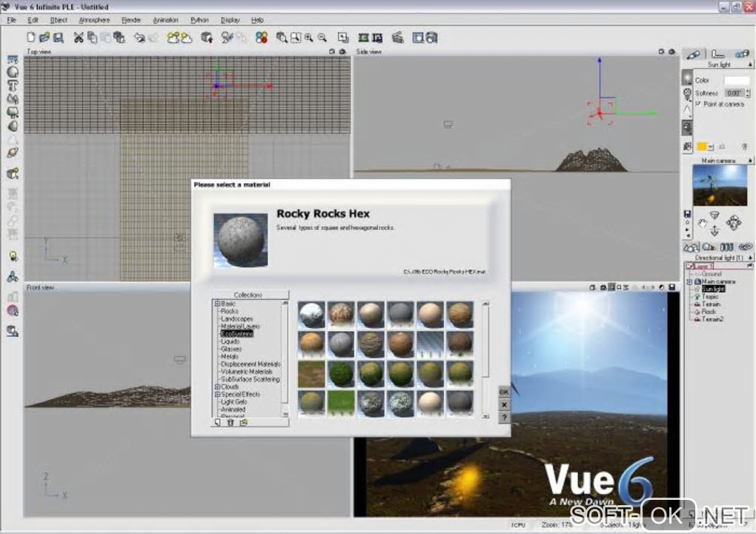The height and width of the screenshot is (534, 756).
Task: Select the sphere primitive tool in left toolbar
Action: [13, 73]
